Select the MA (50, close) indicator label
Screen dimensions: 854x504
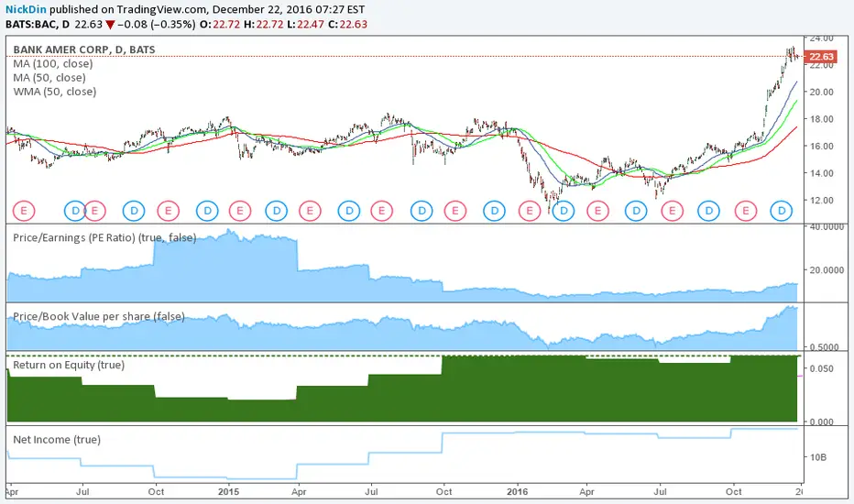click(x=49, y=78)
